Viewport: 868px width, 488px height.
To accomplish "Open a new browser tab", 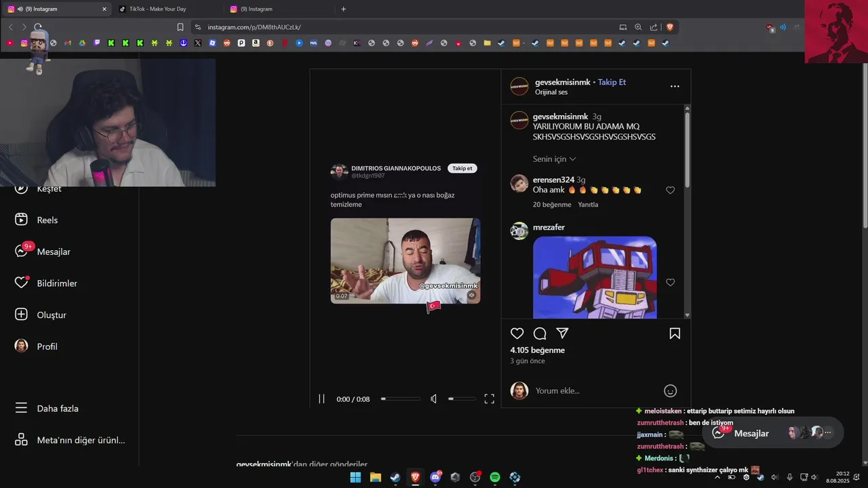I will (343, 9).
